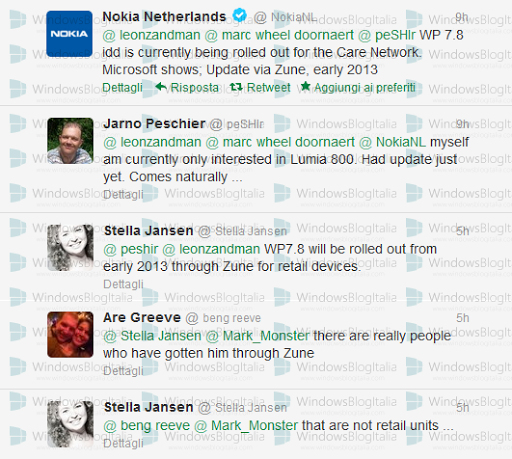Click Stella Jansen's avatar in the WP7.8 tweet
Viewport: 512px width, 459px height.
click(70, 248)
